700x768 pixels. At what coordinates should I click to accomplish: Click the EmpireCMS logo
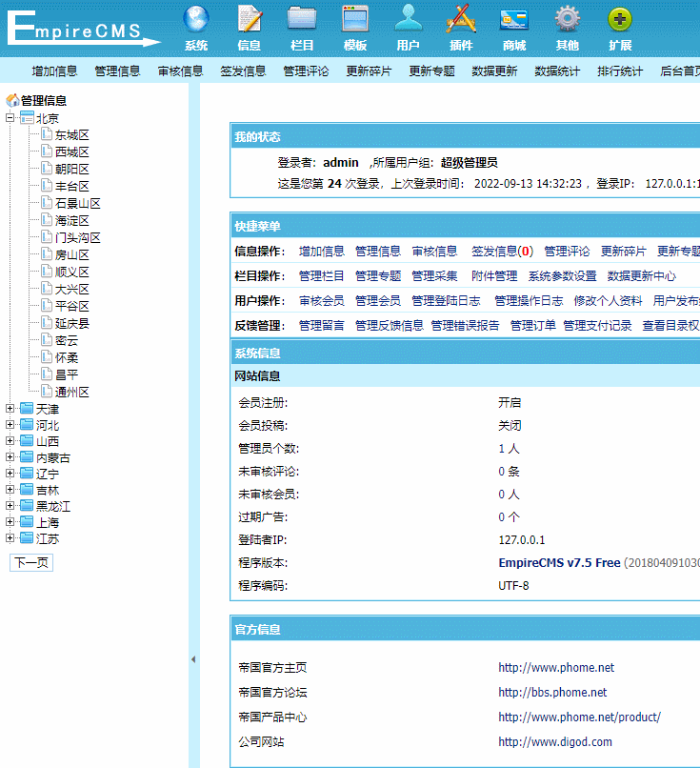click(83, 29)
